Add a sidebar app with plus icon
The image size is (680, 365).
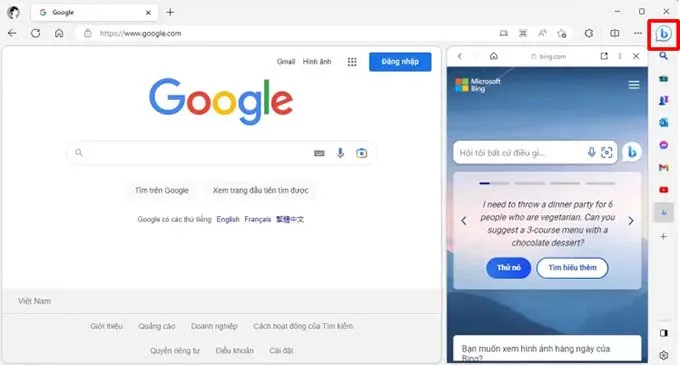click(x=664, y=237)
